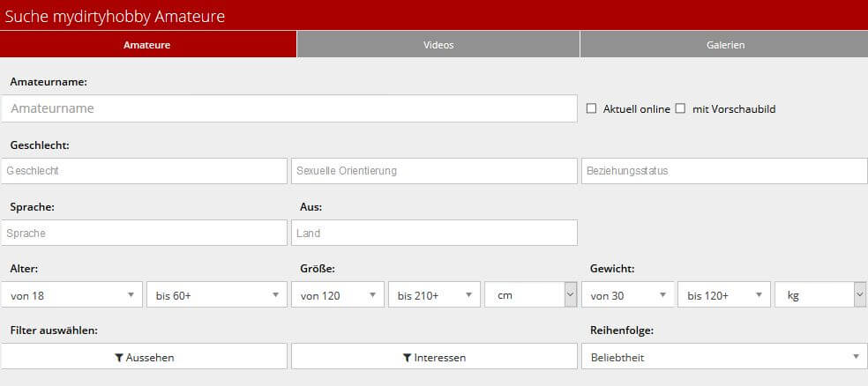The image size is (868, 386).
Task: Click the filter funnel icon beside Aussehen
Action: point(118,357)
